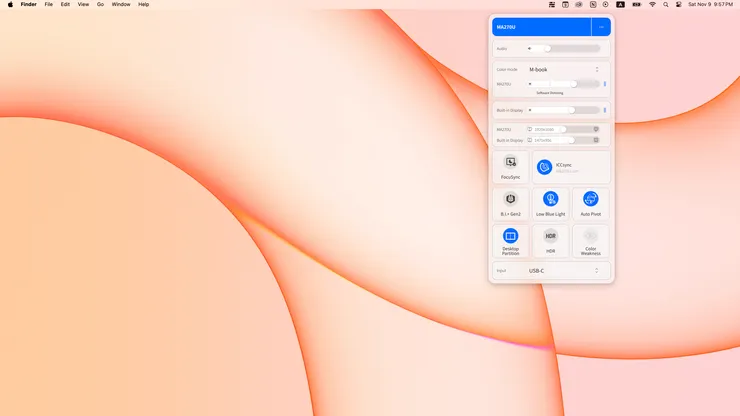Screen dimensions: 740x416
Task: Open the Help menu
Action: pos(143,4)
